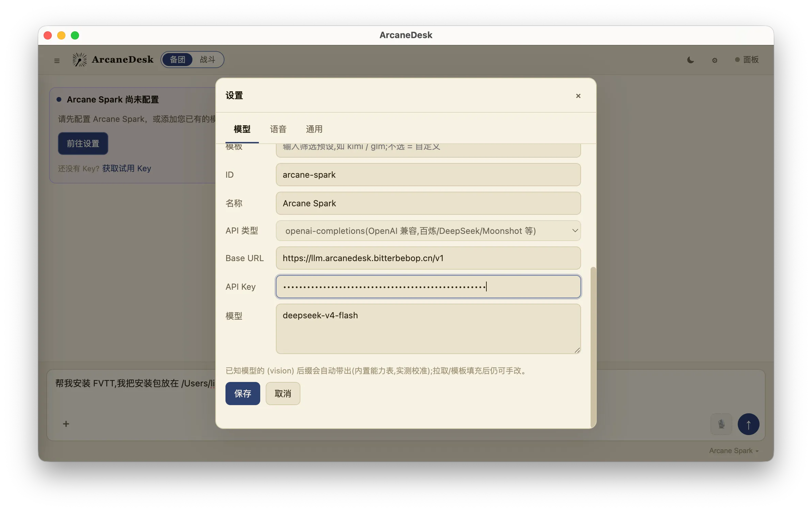Click the settings dialog vertical scrollbar

click(x=593, y=347)
